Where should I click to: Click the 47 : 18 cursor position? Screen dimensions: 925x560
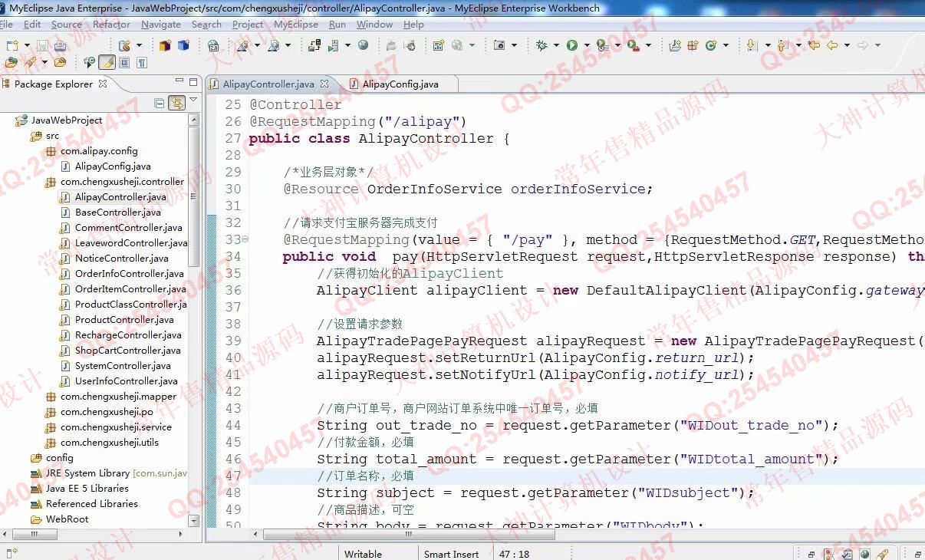coord(514,554)
